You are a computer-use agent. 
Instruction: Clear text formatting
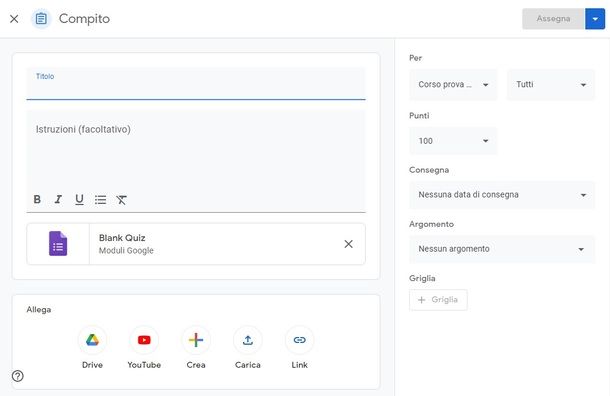point(121,200)
